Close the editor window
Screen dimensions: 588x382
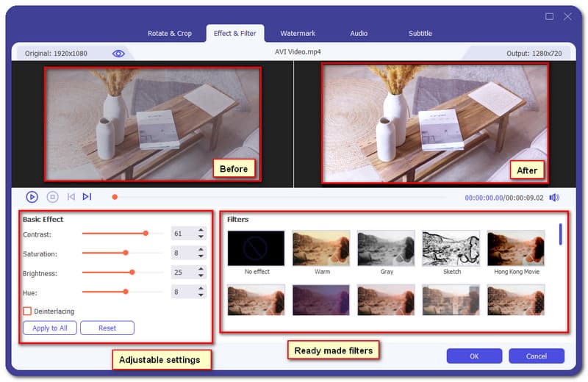pyautogui.click(x=567, y=16)
